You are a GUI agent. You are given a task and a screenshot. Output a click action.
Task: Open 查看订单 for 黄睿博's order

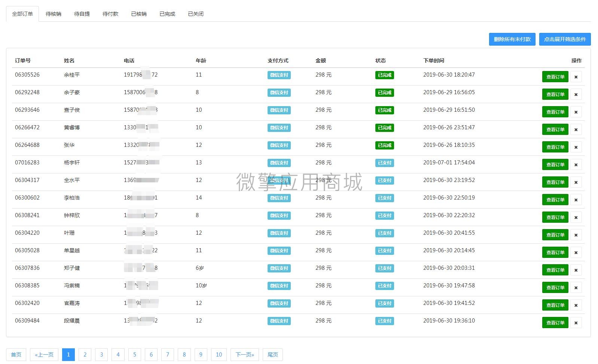[555, 129]
